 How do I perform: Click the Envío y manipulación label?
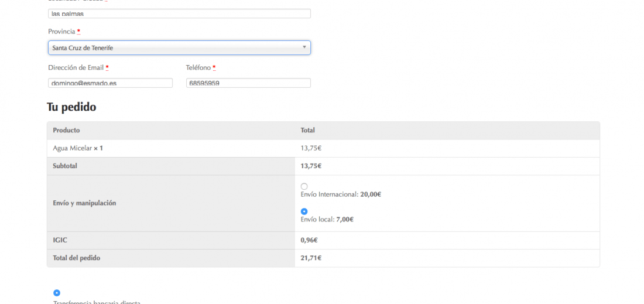(85, 203)
